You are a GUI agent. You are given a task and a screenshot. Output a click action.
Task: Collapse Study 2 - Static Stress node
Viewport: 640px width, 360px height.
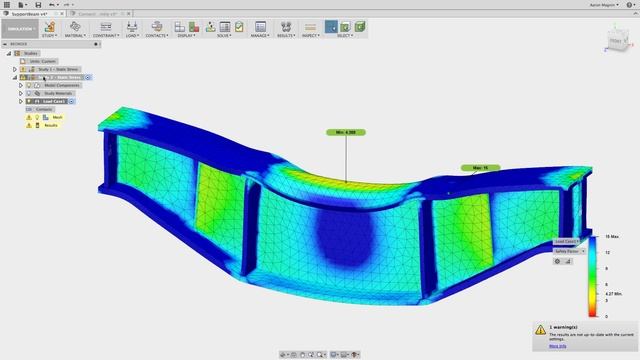(x=15, y=78)
